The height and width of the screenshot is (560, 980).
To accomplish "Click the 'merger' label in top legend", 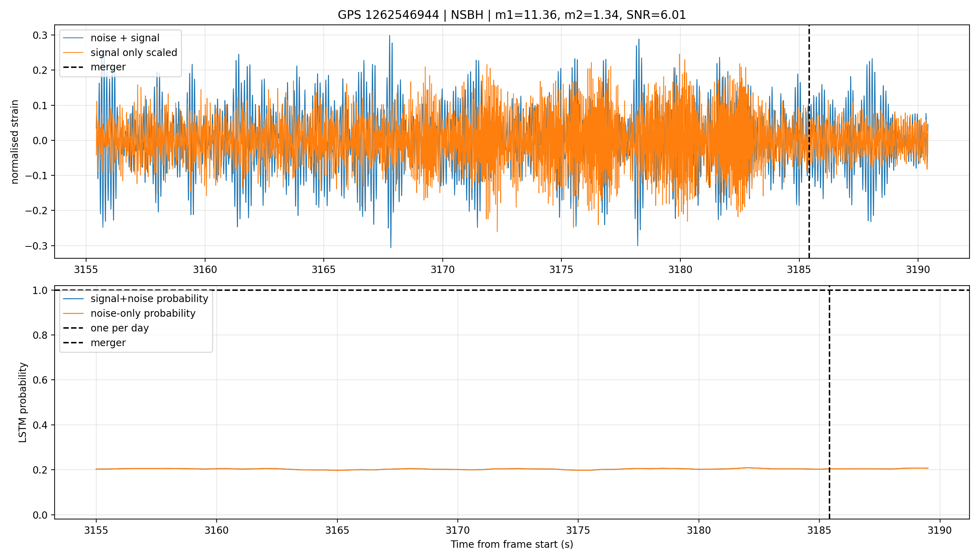I will [x=108, y=67].
